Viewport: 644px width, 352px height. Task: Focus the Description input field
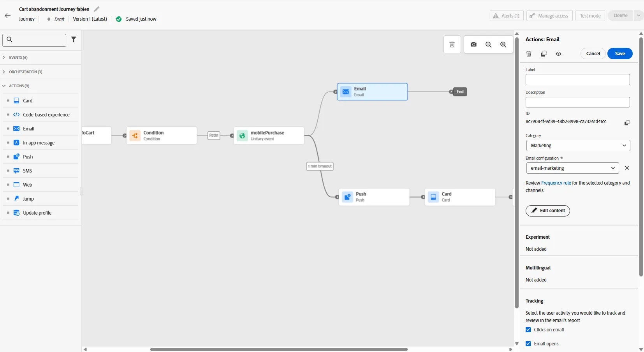[x=578, y=102]
